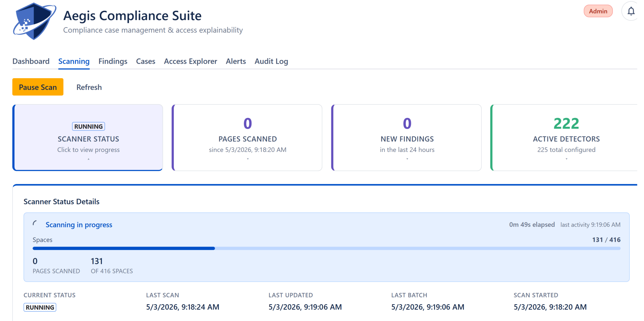
Task: Open the Access Explorer tab
Action: click(x=191, y=61)
